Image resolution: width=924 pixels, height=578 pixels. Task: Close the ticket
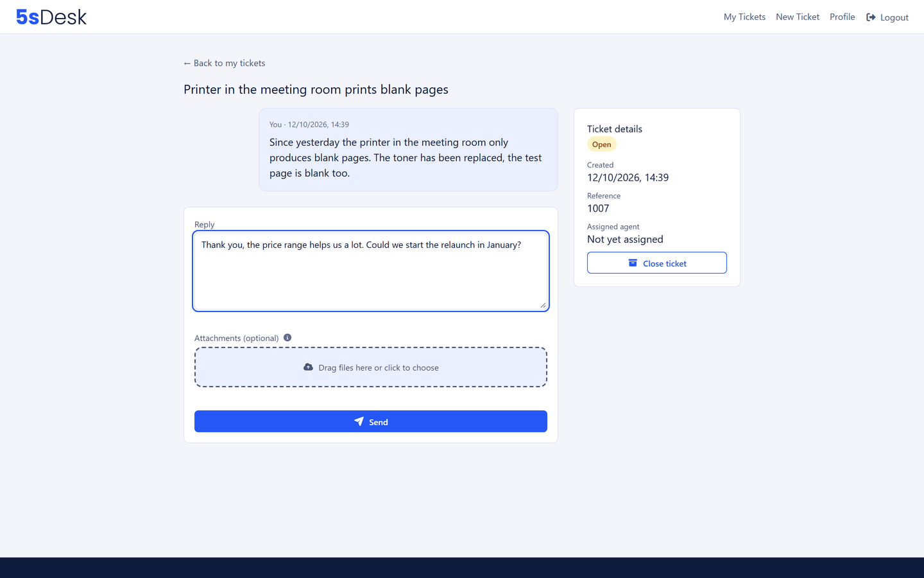(657, 263)
